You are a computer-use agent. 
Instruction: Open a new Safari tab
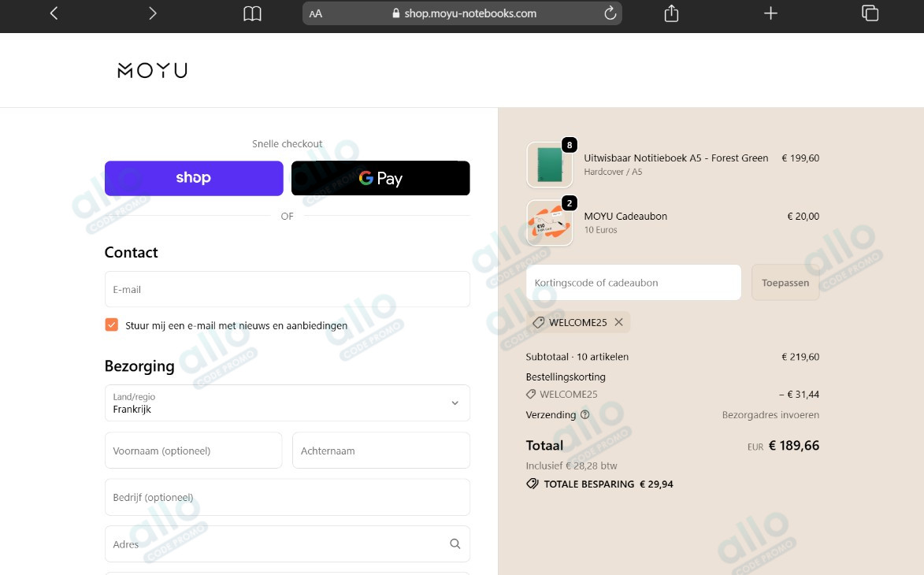[x=770, y=13]
